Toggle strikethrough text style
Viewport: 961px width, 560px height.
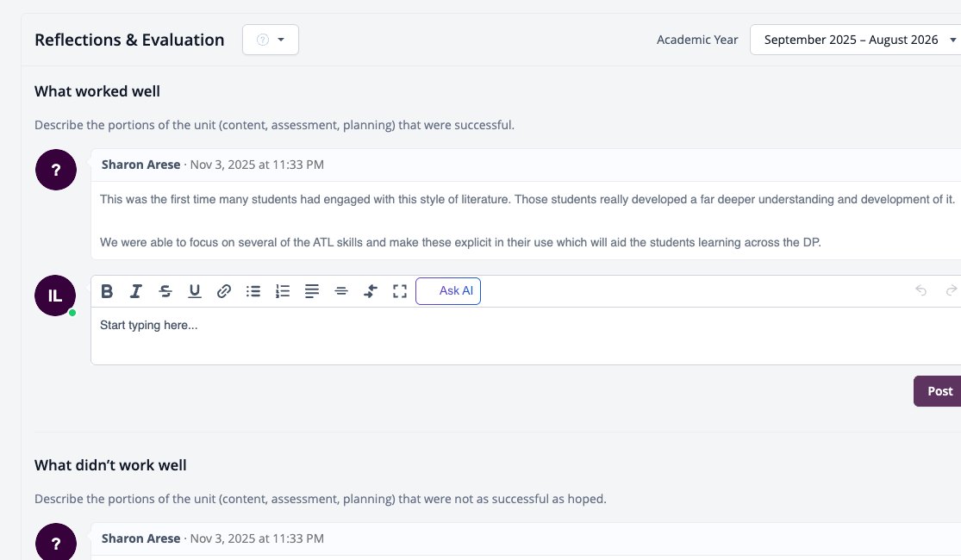tap(165, 291)
